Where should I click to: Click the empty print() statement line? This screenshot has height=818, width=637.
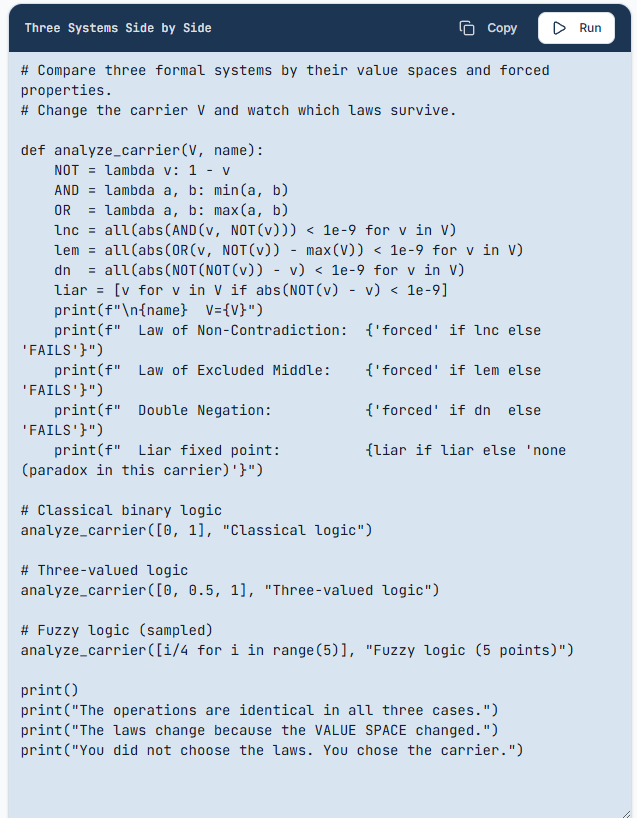50,690
